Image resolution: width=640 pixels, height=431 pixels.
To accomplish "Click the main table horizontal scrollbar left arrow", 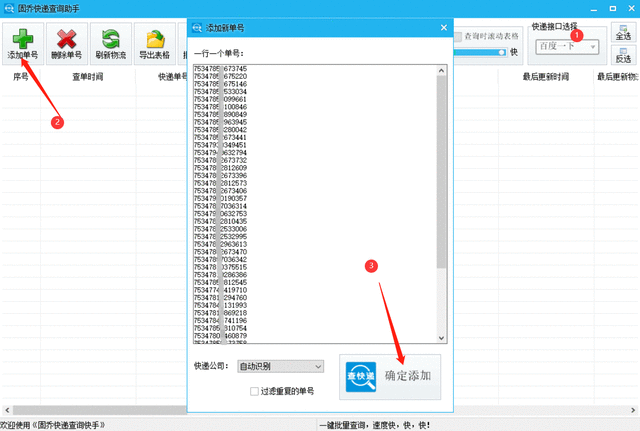I will pos(7,410).
